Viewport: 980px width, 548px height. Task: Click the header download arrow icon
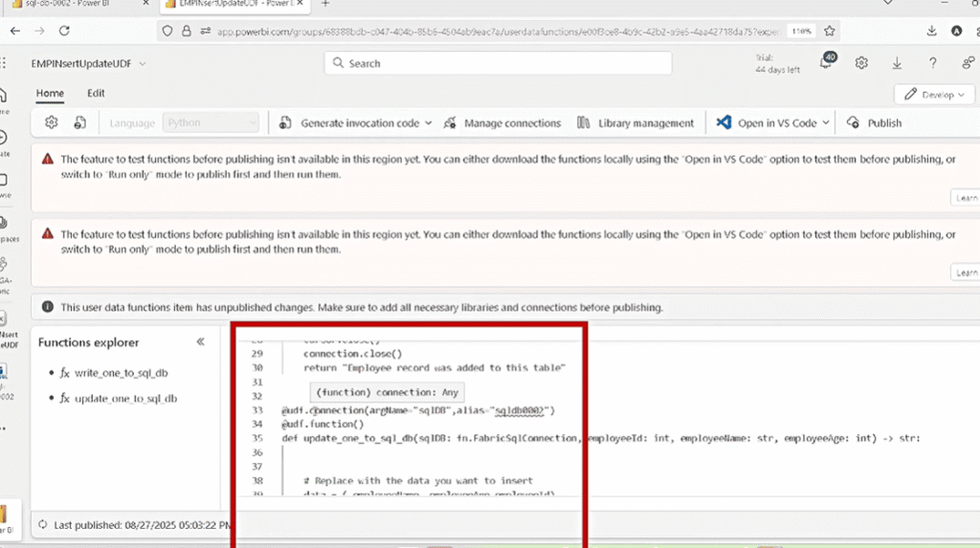click(x=897, y=62)
